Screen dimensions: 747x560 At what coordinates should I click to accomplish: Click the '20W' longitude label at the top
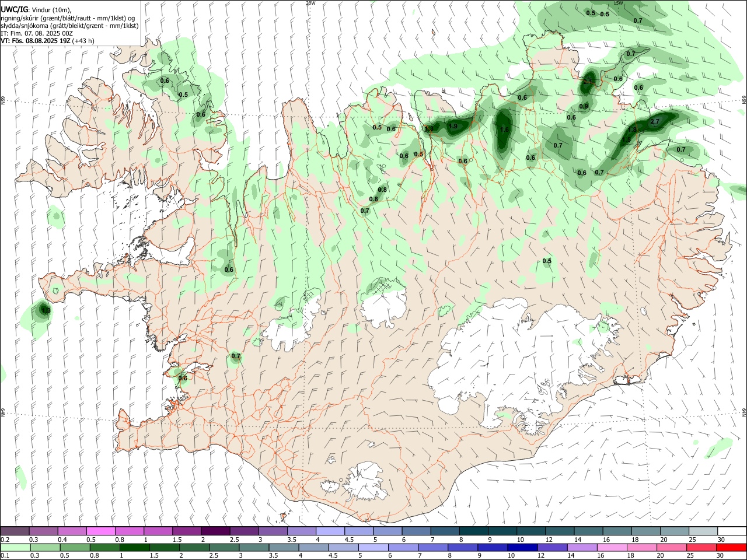click(310, 3)
